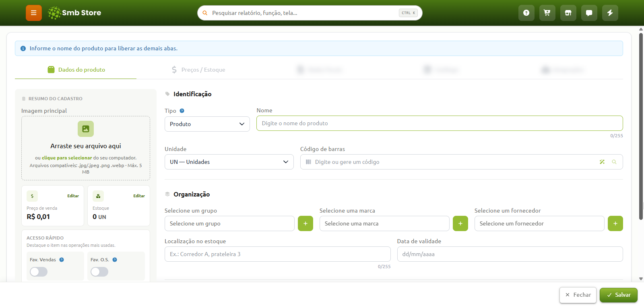
Task: Toggle the Fav. Vendas switch
Action: coord(39,272)
